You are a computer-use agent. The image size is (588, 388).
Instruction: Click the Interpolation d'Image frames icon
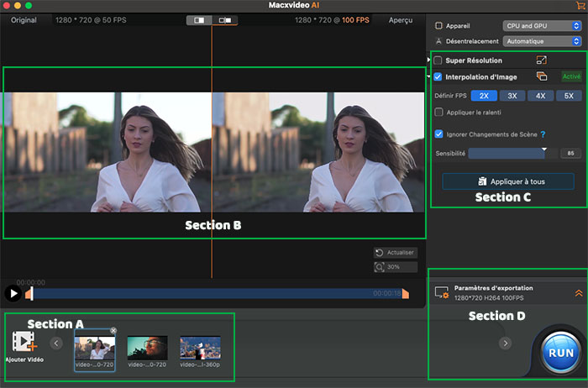point(542,76)
